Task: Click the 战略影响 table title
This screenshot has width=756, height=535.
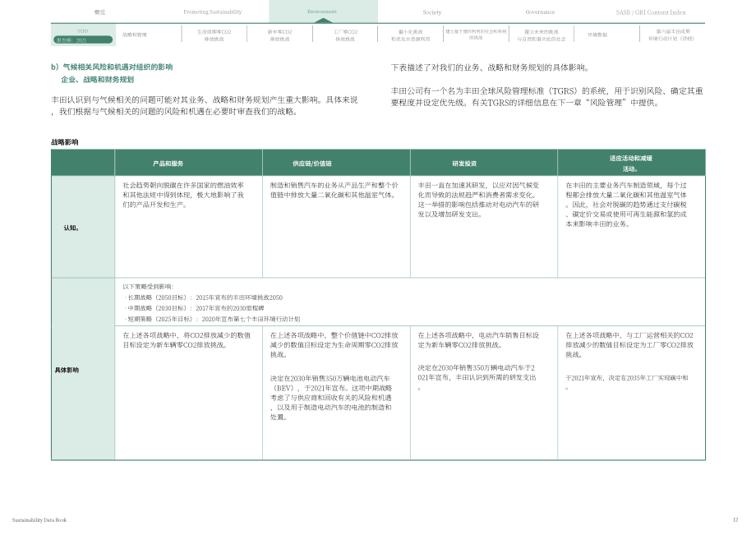Action: (65, 142)
